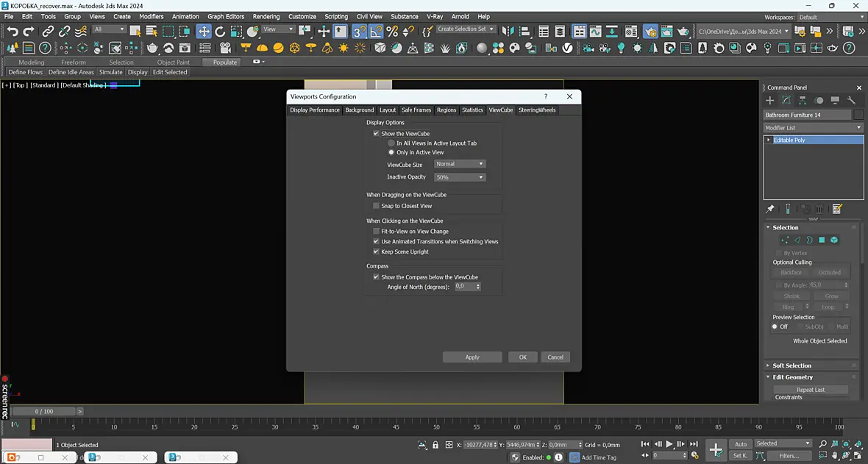Open Render Setup teapot gear icon
The height and width of the screenshot is (464, 868).
tap(650, 32)
